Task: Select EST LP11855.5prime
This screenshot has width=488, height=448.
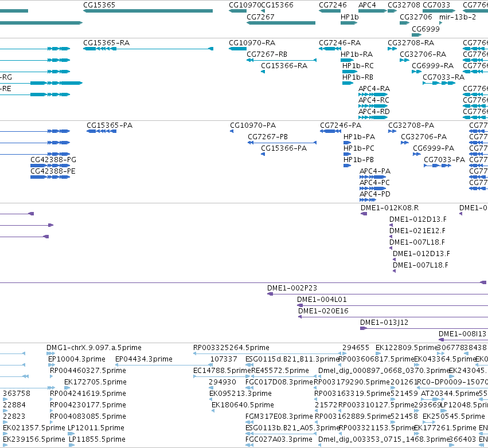Action: tap(97, 439)
